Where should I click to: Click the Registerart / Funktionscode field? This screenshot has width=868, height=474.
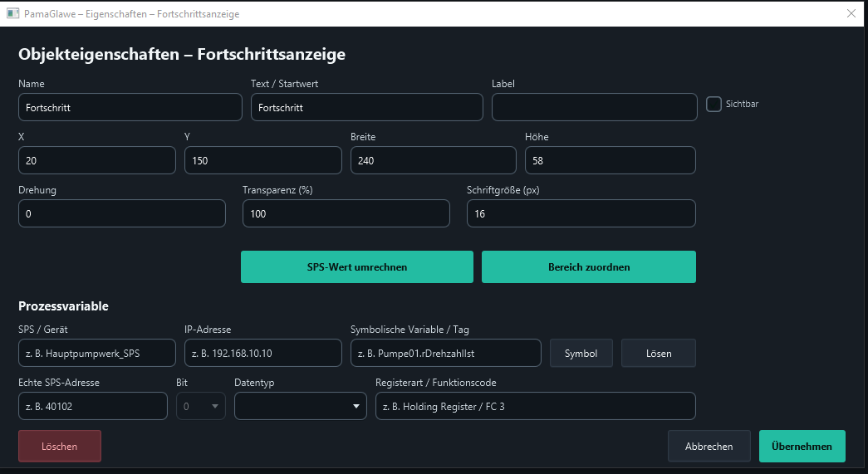coord(535,406)
